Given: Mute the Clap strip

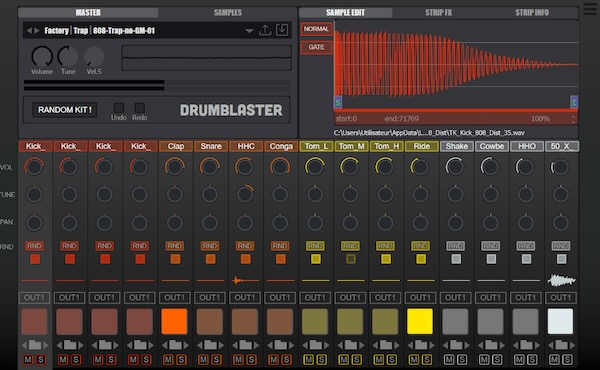Looking at the screenshot, I should point(168,360).
